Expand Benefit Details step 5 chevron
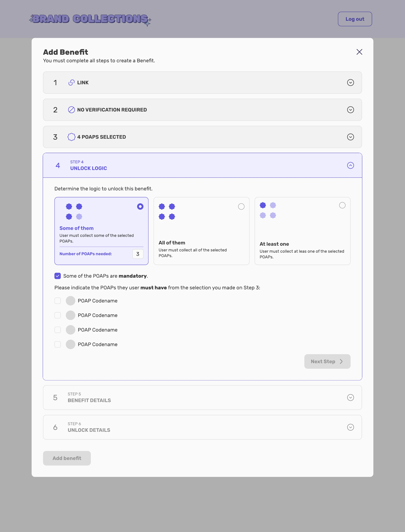The image size is (405, 532). [x=350, y=397]
